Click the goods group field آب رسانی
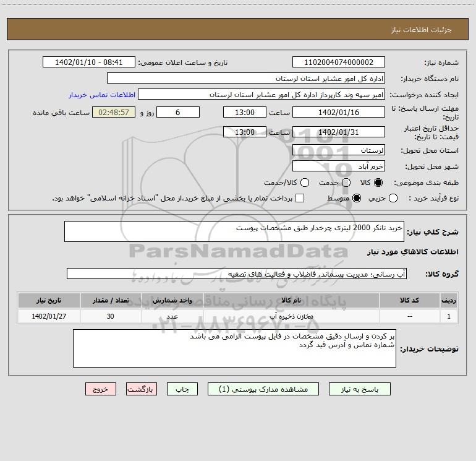This screenshot has width=476, height=461. [237, 274]
